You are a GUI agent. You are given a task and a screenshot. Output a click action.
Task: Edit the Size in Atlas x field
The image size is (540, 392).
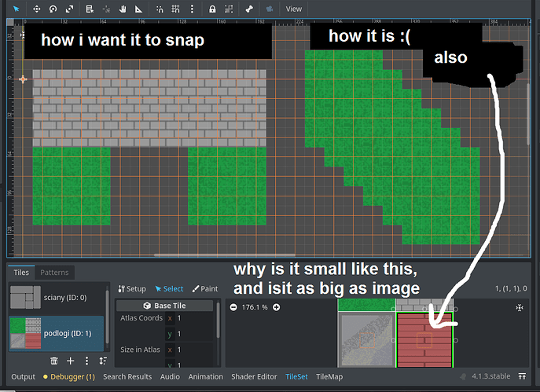click(x=189, y=350)
